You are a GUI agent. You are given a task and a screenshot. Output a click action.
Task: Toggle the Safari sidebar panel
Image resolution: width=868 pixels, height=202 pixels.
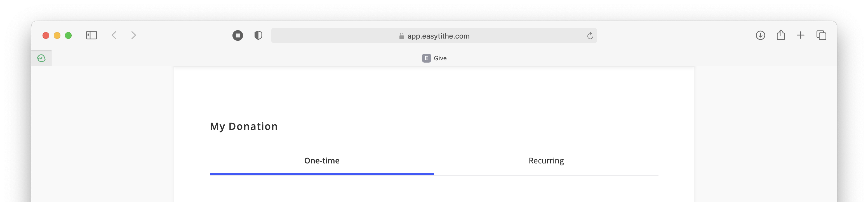pyautogui.click(x=91, y=35)
